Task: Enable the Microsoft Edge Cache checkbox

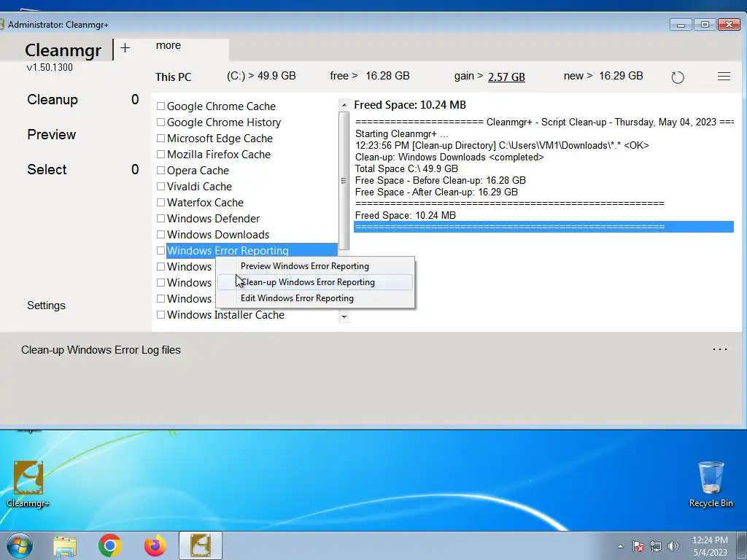Action: [161, 138]
